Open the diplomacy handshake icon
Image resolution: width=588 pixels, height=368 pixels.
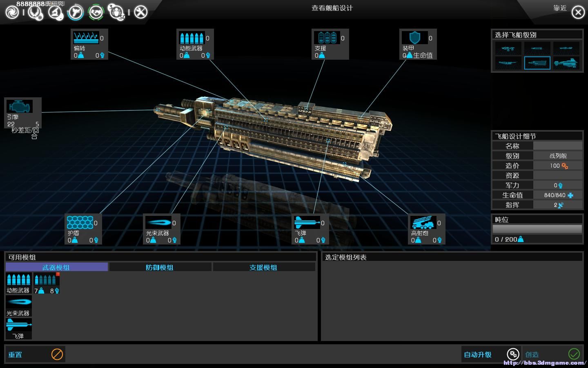pyautogui.click(x=96, y=12)
